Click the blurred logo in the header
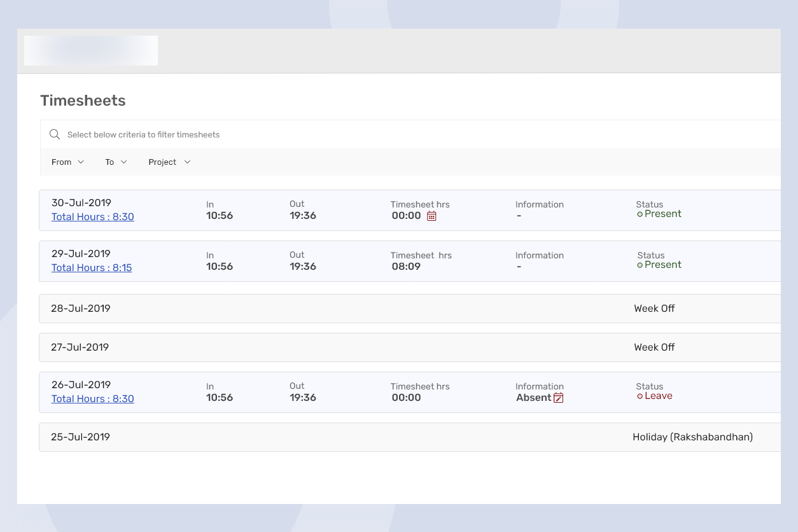 [91, 50]
